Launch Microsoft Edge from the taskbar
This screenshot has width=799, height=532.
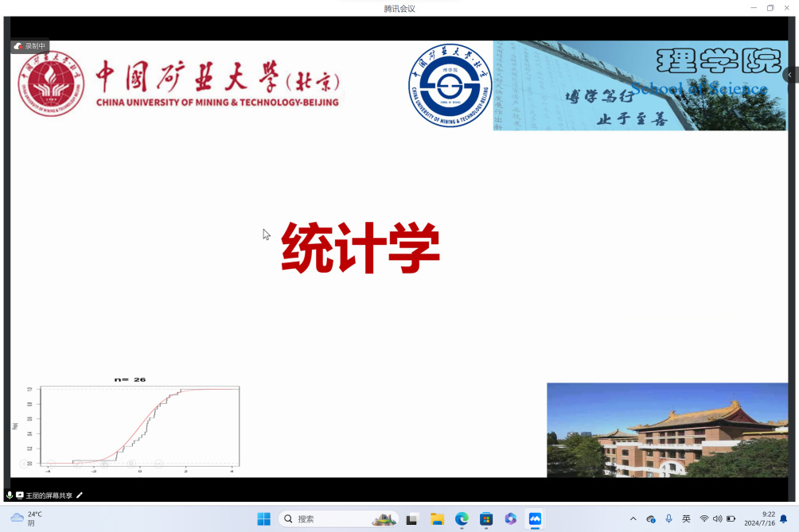pyautogui.click(x=462, y=519)
